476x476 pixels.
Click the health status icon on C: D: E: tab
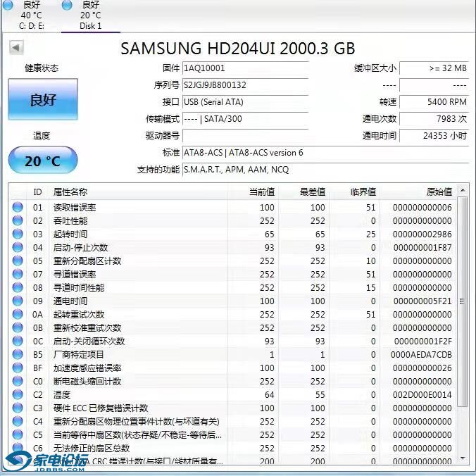tap(8, 5)
